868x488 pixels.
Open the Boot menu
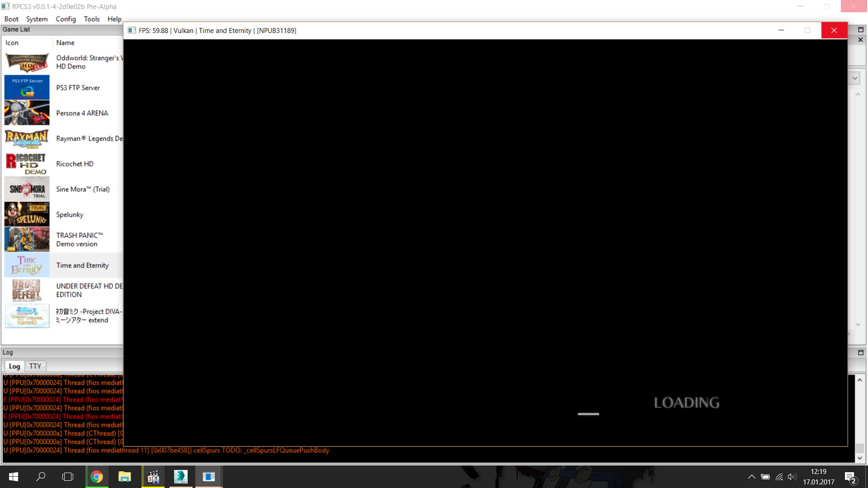[x=11, y=19]
